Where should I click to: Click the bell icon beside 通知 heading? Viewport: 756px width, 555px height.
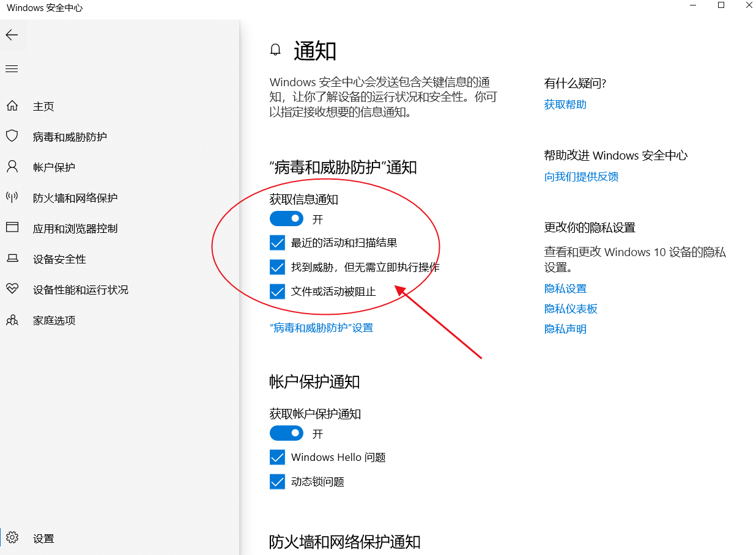click(x=276, y=50)
